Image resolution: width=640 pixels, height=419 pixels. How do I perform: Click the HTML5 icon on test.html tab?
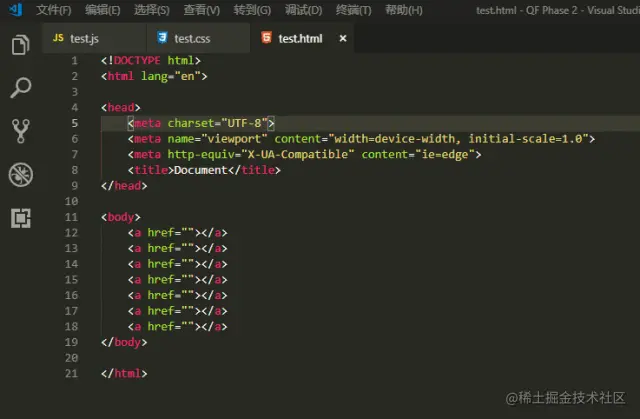point(266,38)
